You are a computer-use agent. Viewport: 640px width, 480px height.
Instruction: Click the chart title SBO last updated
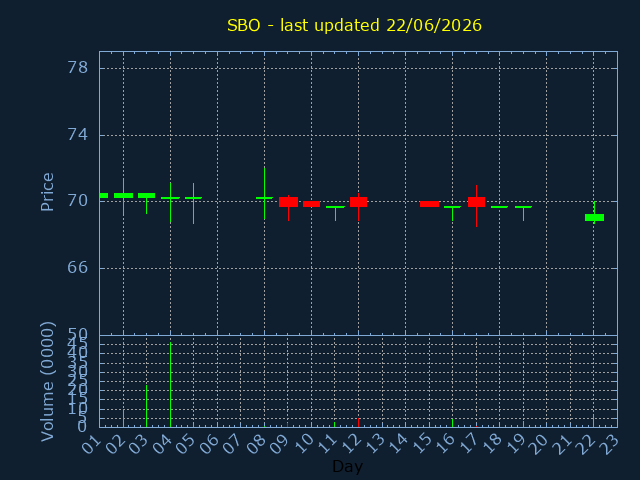(x=354, y=25)
